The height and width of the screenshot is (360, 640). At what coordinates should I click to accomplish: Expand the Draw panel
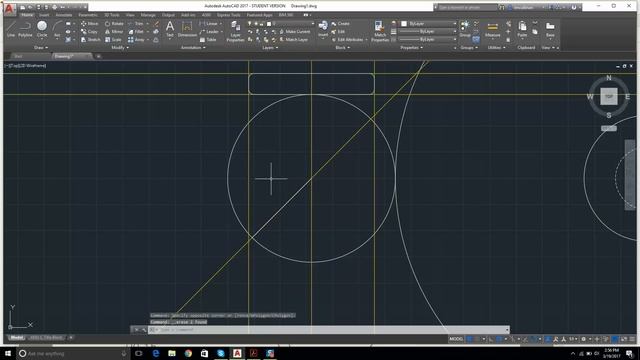pos(40,48)
